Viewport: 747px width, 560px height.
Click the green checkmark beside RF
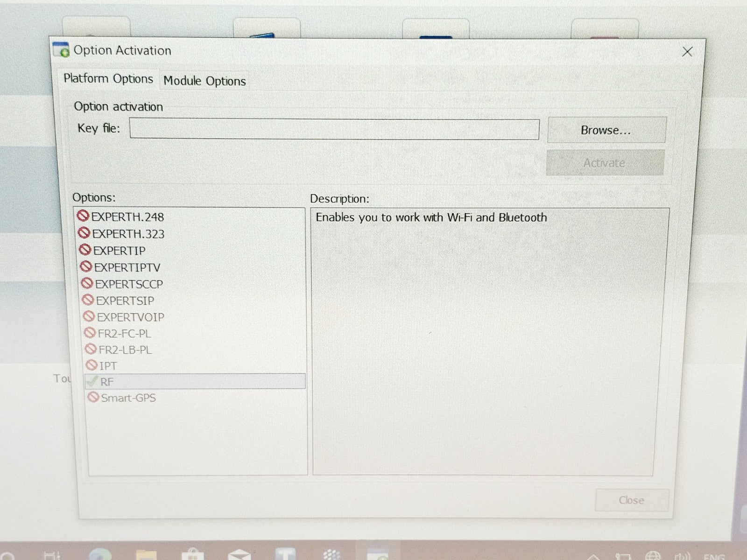(x=92, y=381)
